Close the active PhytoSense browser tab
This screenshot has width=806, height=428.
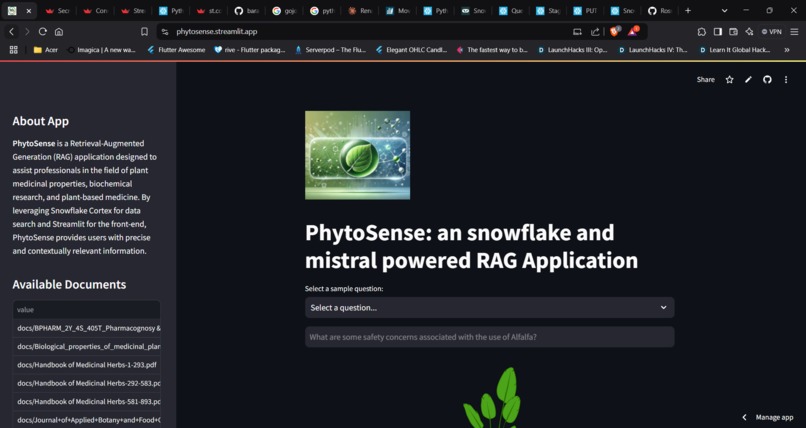pyautogui.click(x=28, y=11)
